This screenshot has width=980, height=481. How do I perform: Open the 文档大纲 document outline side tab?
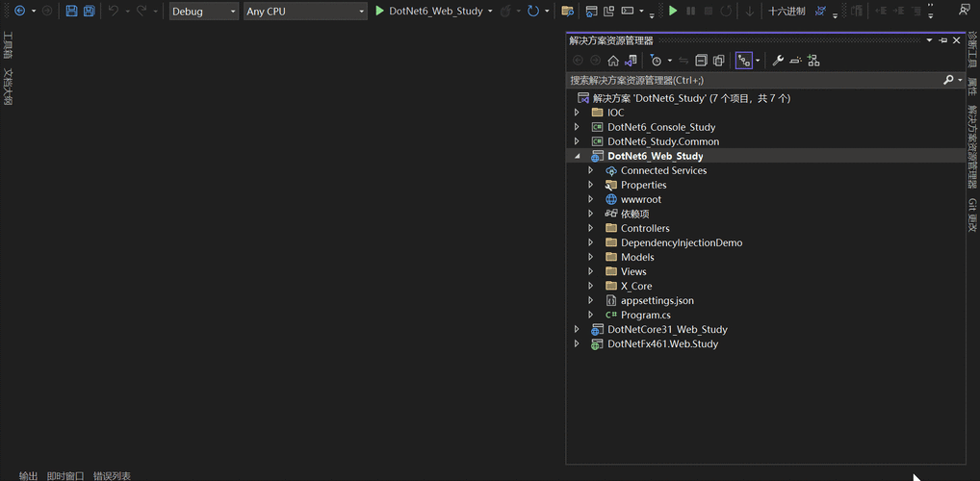click(x=9, y=87)
